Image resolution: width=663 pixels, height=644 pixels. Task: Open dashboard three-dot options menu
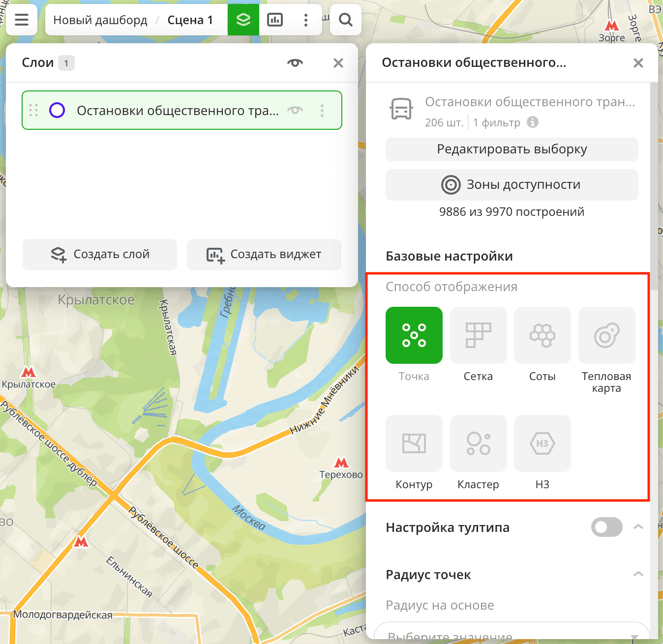pyautogui.click(x=305, y=20)
